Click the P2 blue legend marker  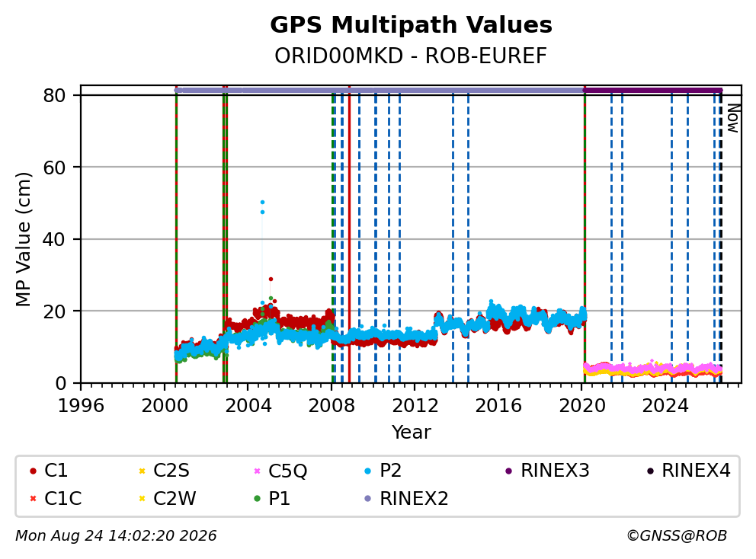[x=368, y=471]
